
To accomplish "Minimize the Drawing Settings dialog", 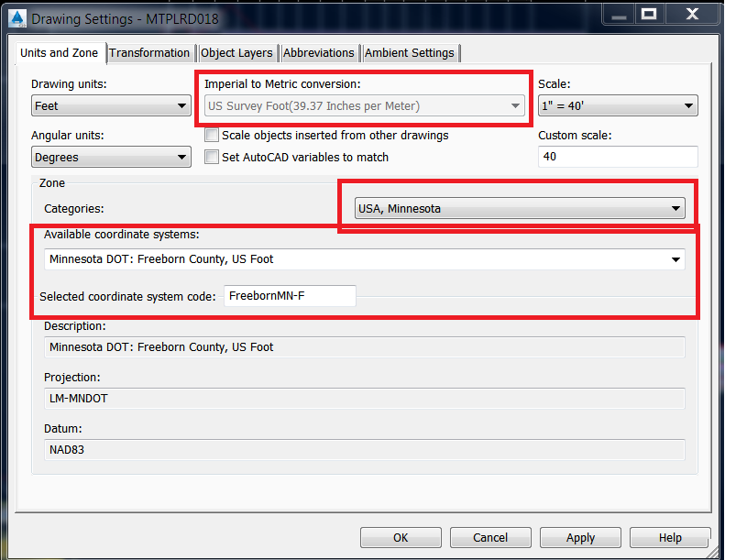I will (x=618, y=15).
